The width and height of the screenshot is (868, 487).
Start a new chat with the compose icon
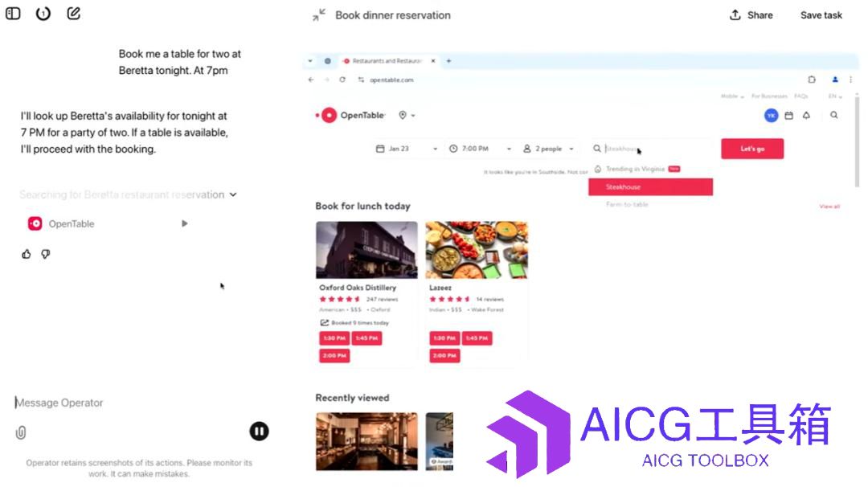coord(74,14)
